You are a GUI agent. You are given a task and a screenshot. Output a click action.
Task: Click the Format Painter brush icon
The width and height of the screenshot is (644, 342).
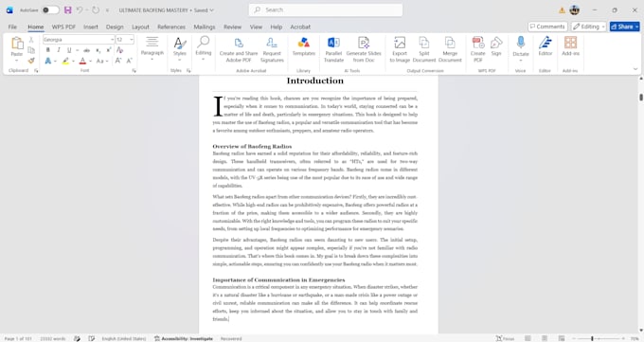tap(31, 61)
